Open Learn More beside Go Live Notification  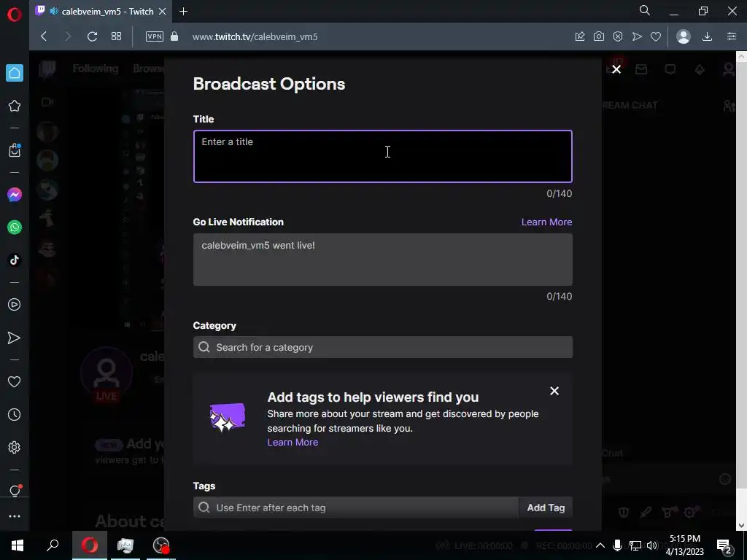[x=546, y=222]
